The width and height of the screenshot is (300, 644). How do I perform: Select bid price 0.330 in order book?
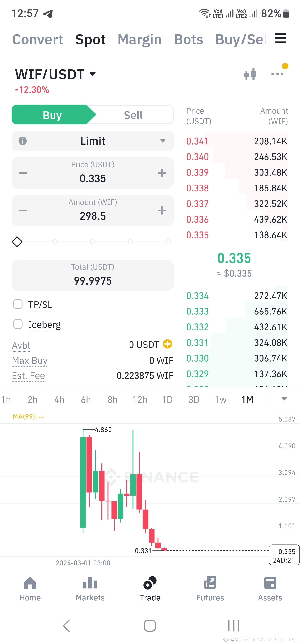(x=197, y=358)
